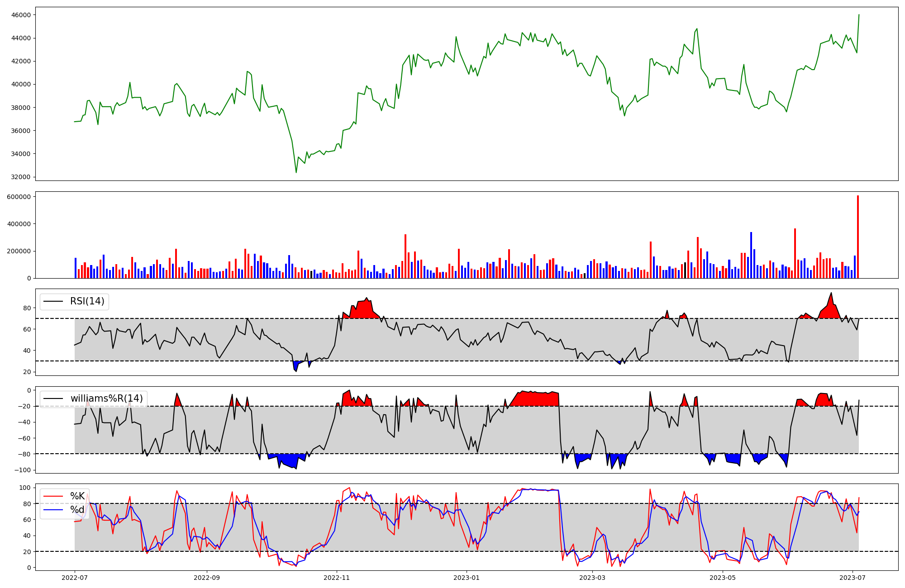
Task: Click the blue %d line swatch in legend
Action: tap(53, 510)
